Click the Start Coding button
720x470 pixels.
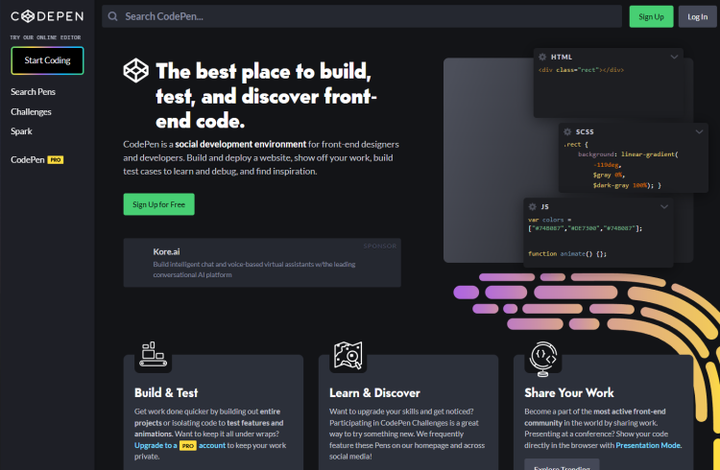(x=47, y=61)
